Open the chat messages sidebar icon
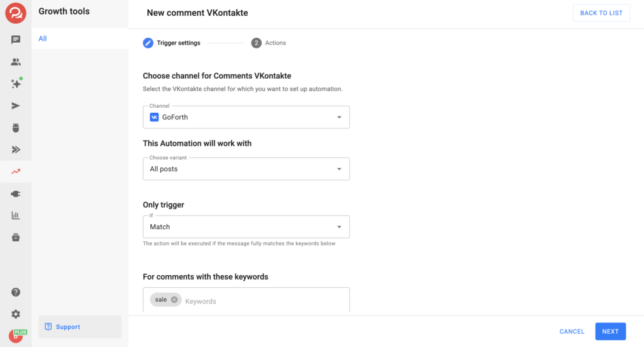This screenshot has height=347, width=644. (x=16, y=40)
